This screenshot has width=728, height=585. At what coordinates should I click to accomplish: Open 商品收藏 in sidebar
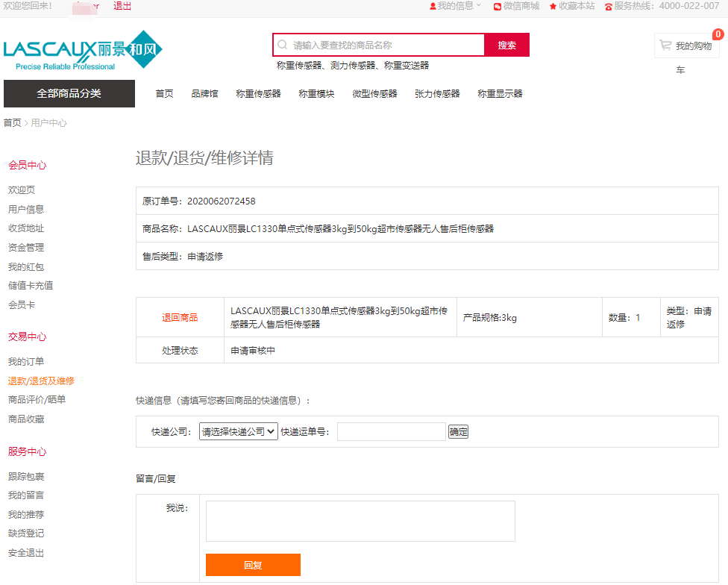pos(26,419)
